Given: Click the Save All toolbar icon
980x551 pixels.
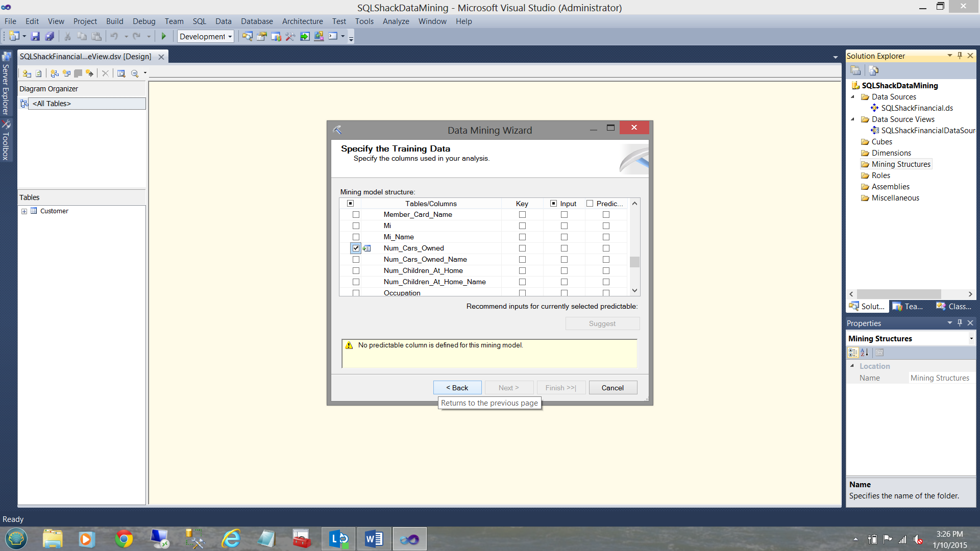Looking at the screenshot, I should (50, 36).
